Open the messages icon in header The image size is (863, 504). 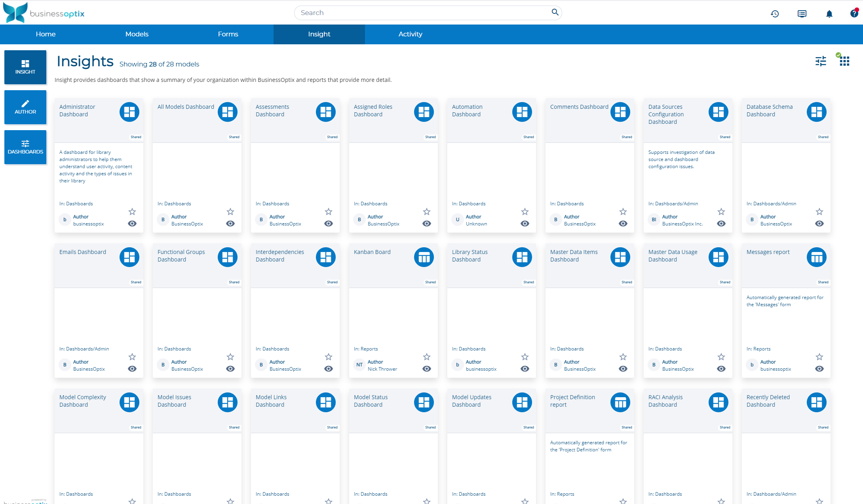pyautogui.click(x=802, y=14)
